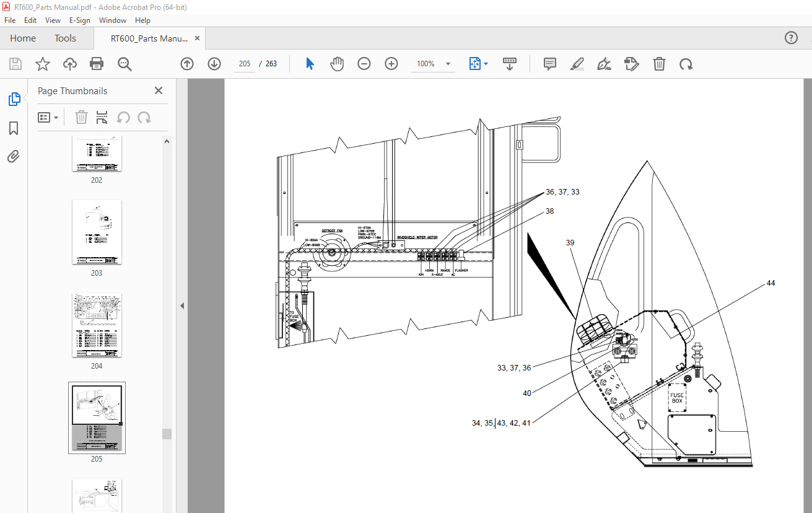Go to the next page arrow

pyautogui.click(x=214, y=64)
